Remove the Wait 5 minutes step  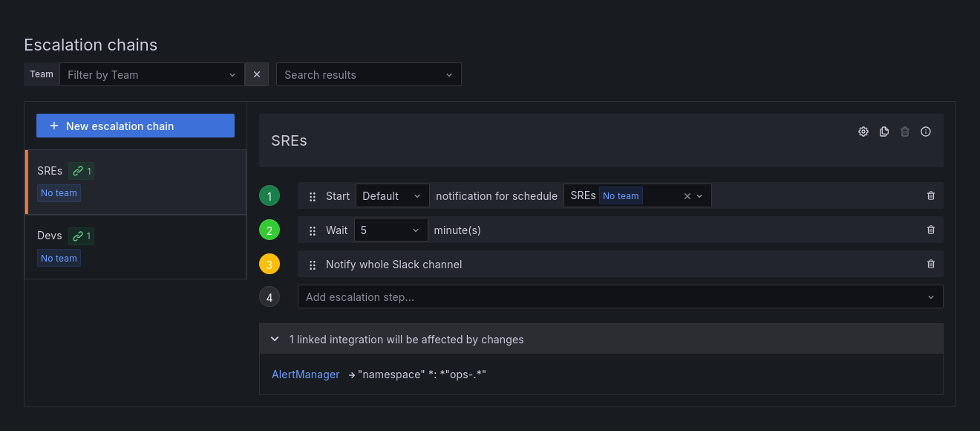930,230
